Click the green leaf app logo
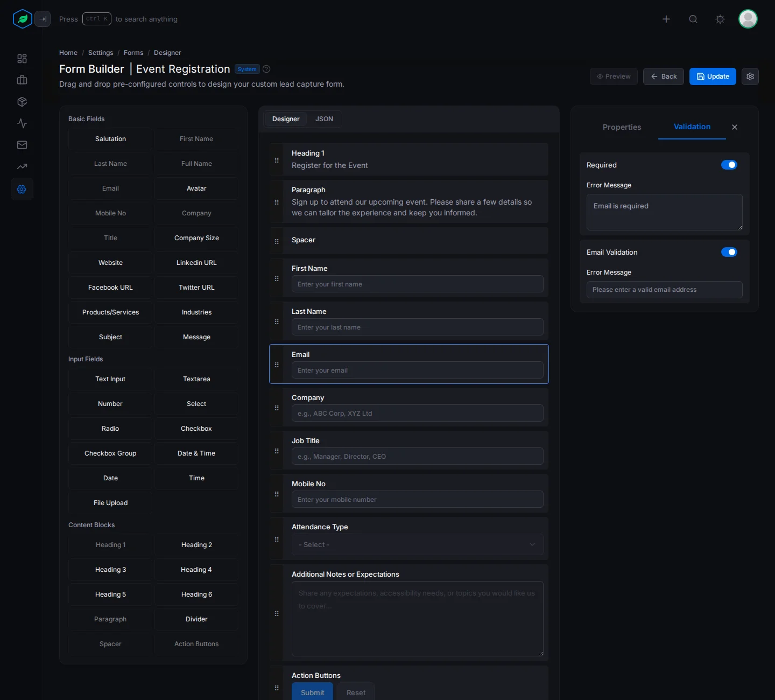 (22, 19)
